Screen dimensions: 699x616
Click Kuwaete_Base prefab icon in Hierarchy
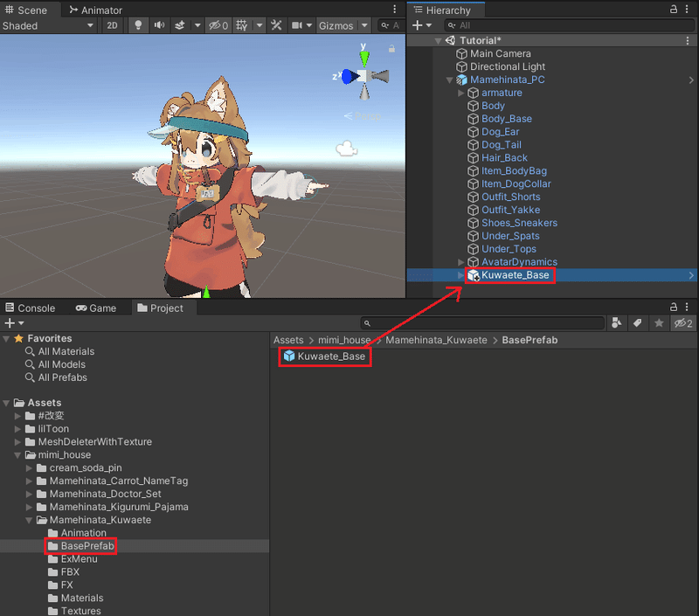[x=474, y=275]
